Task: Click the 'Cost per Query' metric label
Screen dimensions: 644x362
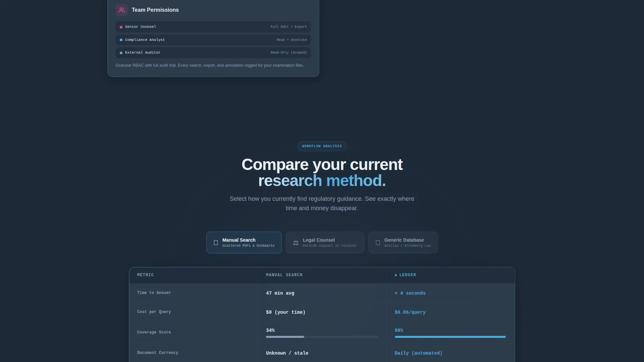Action: 154,312
